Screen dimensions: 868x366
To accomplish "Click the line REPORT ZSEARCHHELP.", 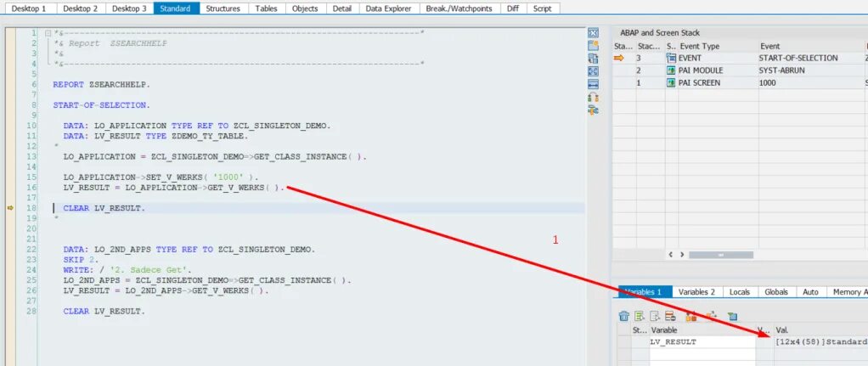I will (101, 85).
